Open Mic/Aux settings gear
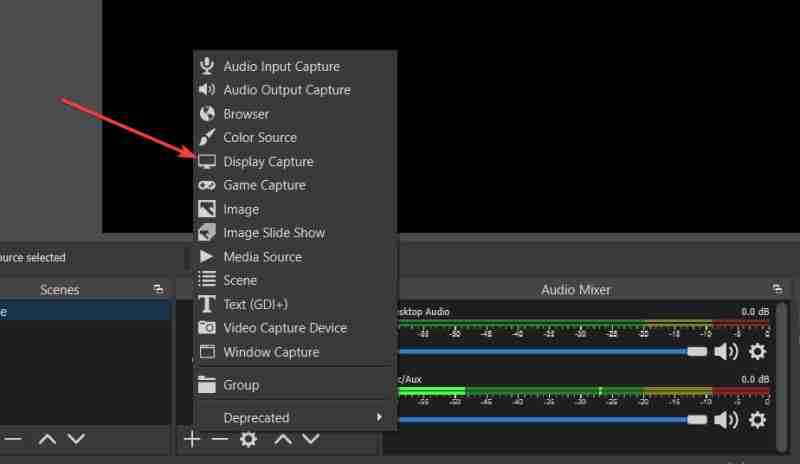Viewport: 800px width, 464px height. coord(758,420)
